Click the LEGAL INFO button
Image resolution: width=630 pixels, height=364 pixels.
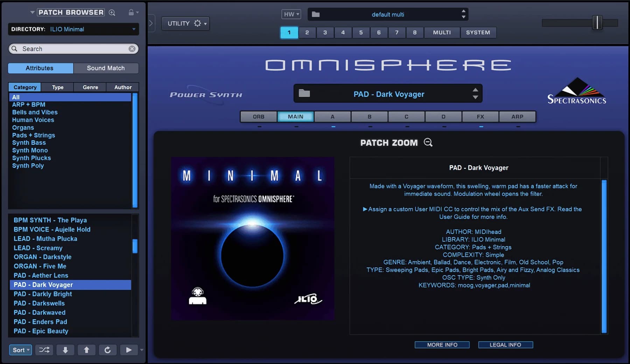(506, 345)
